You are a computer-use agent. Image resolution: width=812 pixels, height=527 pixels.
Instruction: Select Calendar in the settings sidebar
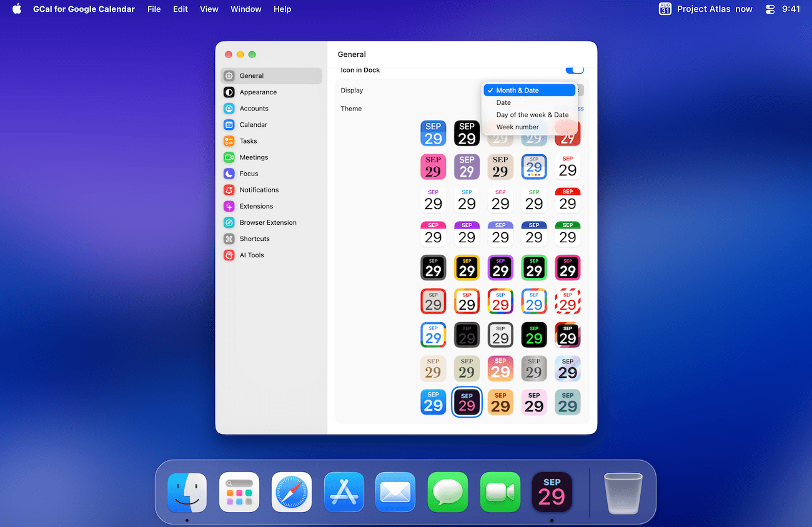[271, 124]
